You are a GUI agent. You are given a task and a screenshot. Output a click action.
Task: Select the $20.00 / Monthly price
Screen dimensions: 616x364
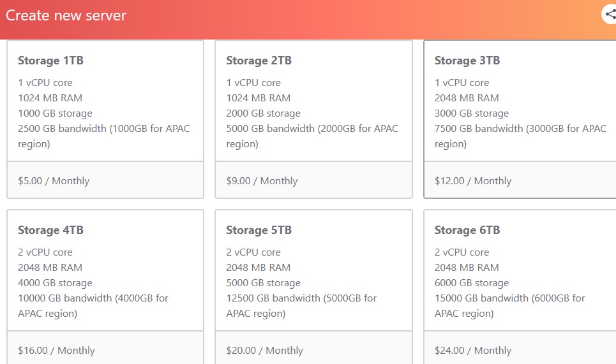(264, 350)
